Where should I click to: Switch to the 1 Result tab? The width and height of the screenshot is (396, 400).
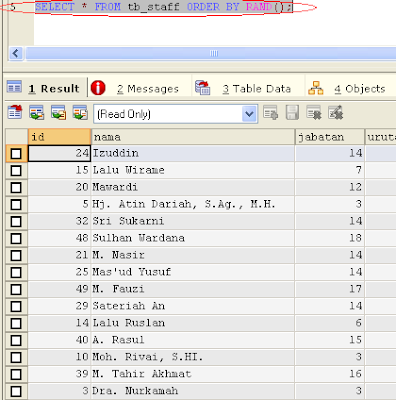click(47, 88)
